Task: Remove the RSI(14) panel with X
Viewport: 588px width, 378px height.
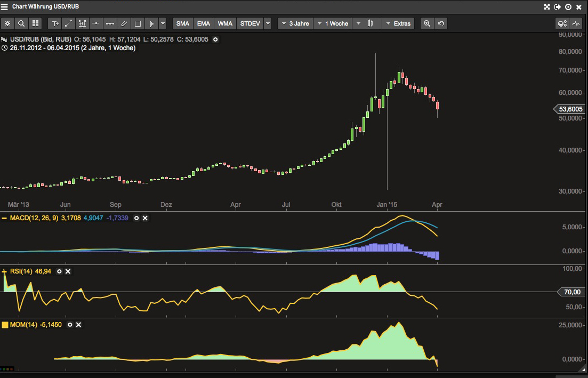Action: (68, 271)
